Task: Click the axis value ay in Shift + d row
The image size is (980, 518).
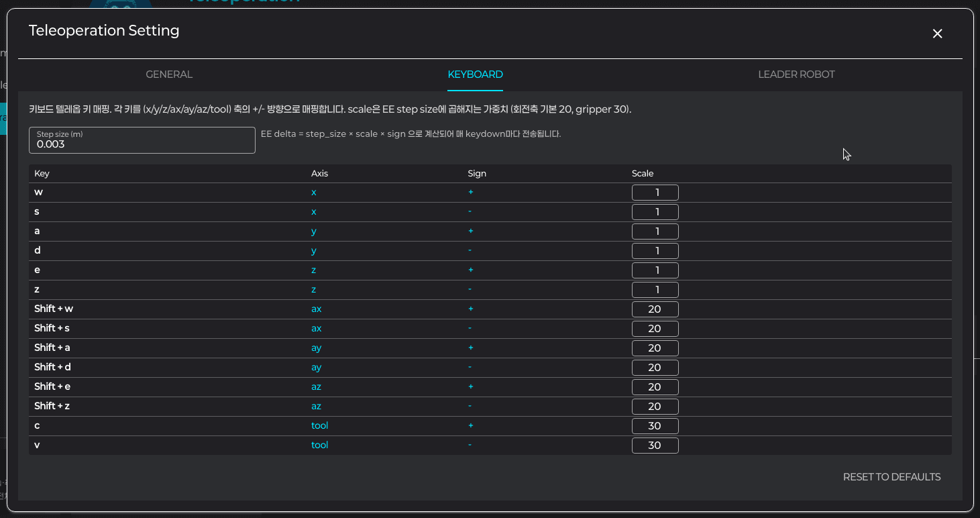Action: click(x=317, y=368)
